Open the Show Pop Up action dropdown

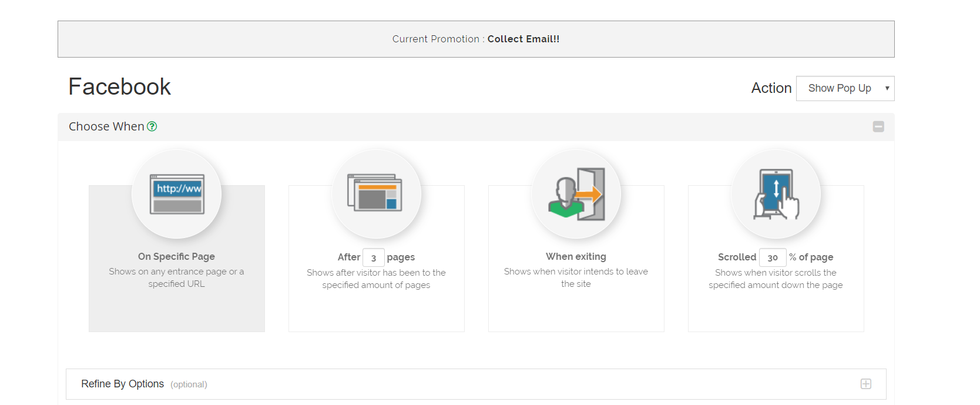[845, 88]
